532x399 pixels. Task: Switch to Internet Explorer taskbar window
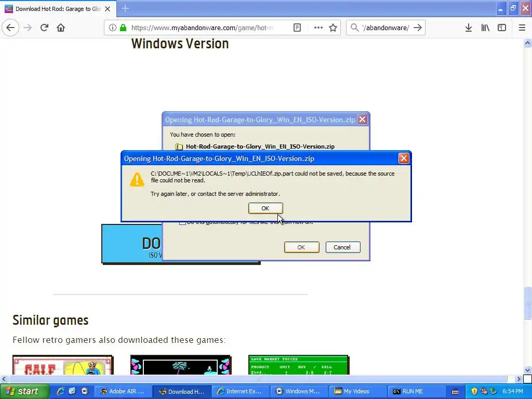coord(241,392)
